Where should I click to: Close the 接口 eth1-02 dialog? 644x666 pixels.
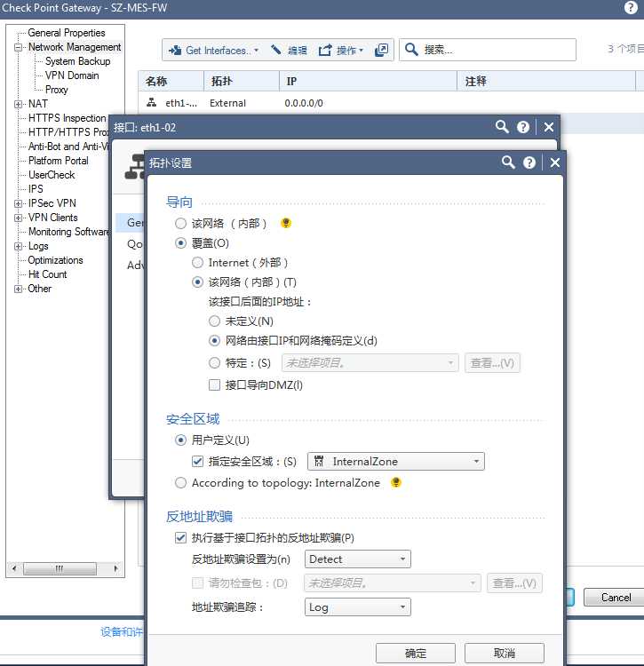point(548,127)
